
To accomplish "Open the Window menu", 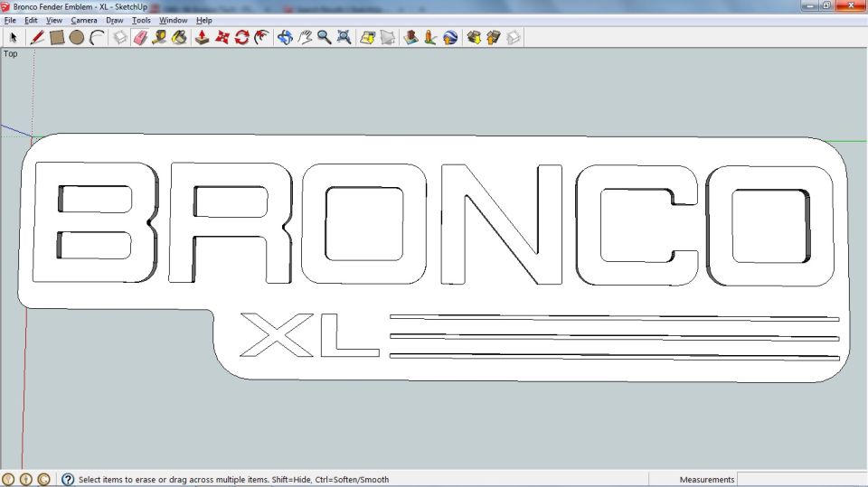I will pyautogui.click(x=174, y=20).
